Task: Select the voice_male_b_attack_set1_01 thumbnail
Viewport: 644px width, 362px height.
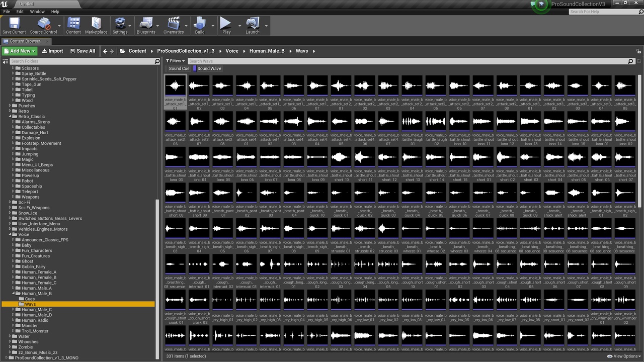Action: pos(175,93)
